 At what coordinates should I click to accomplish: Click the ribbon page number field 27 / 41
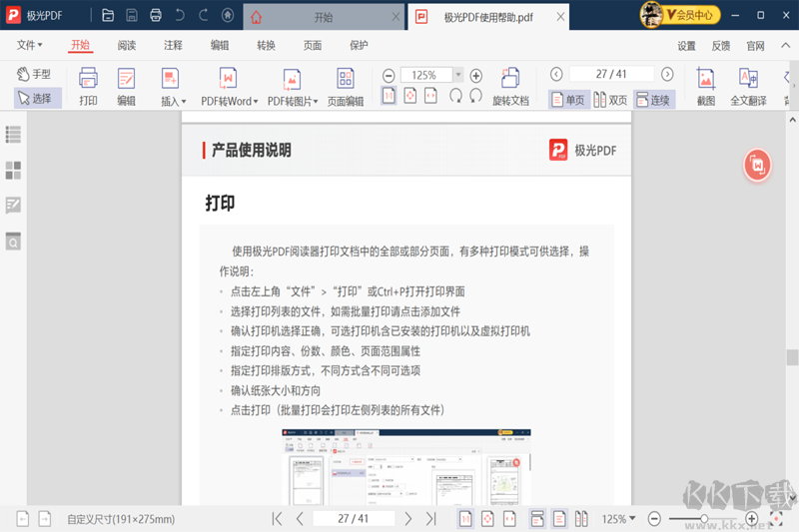(611, 74)
